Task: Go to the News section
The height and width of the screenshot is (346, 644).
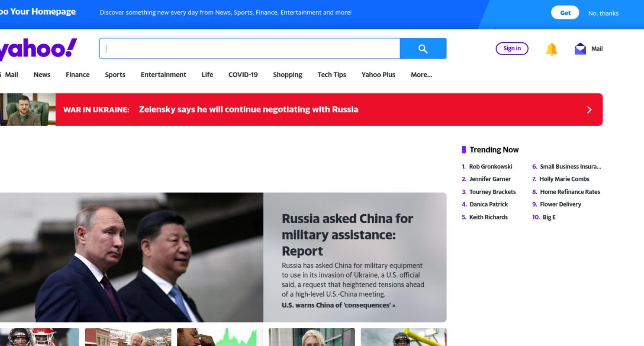Action: [x=42, y=75]
